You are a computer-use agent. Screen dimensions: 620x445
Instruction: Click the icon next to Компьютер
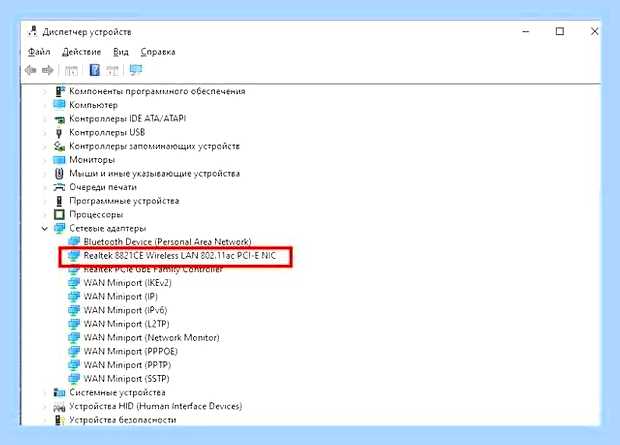pos(59,104)
